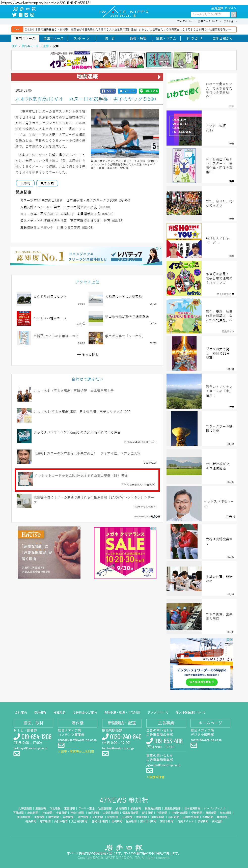
Task: Click the ツイート share button
Action: 127,91
